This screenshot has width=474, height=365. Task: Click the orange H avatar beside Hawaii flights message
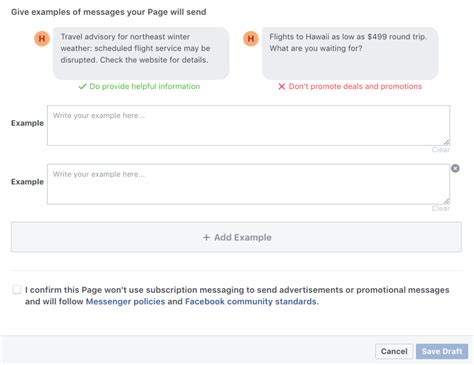coord(251,39)
